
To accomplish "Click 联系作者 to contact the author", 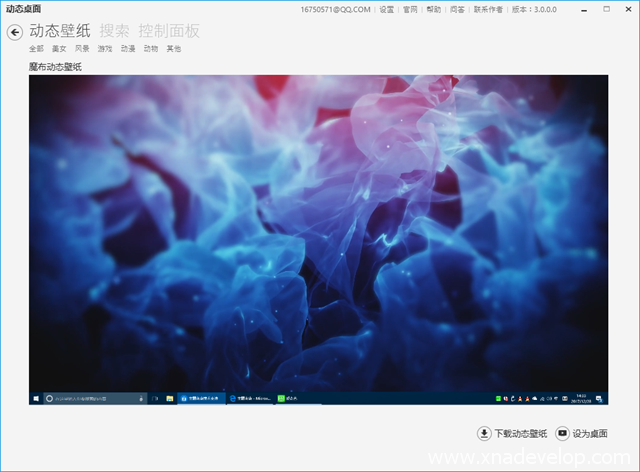I will 489,9.
